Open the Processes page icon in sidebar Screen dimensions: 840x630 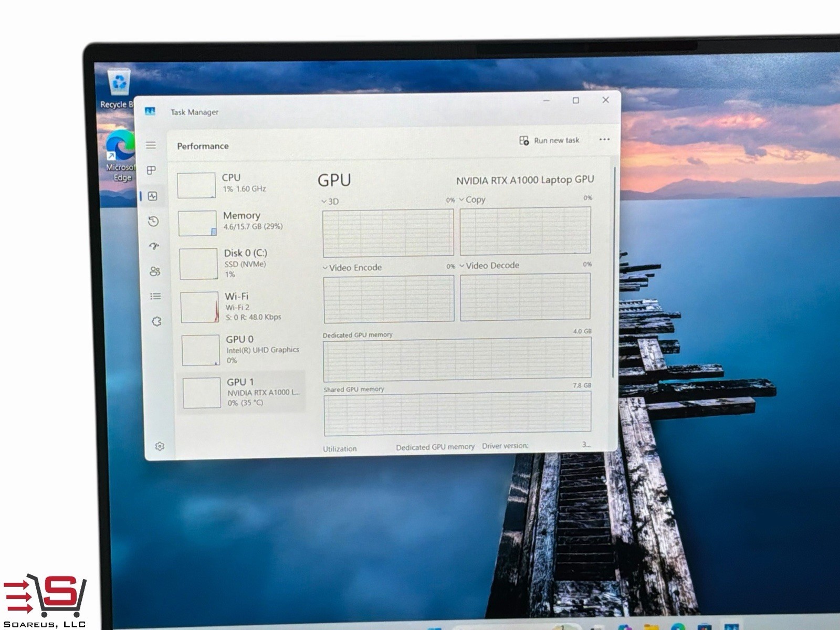(151, 170)
